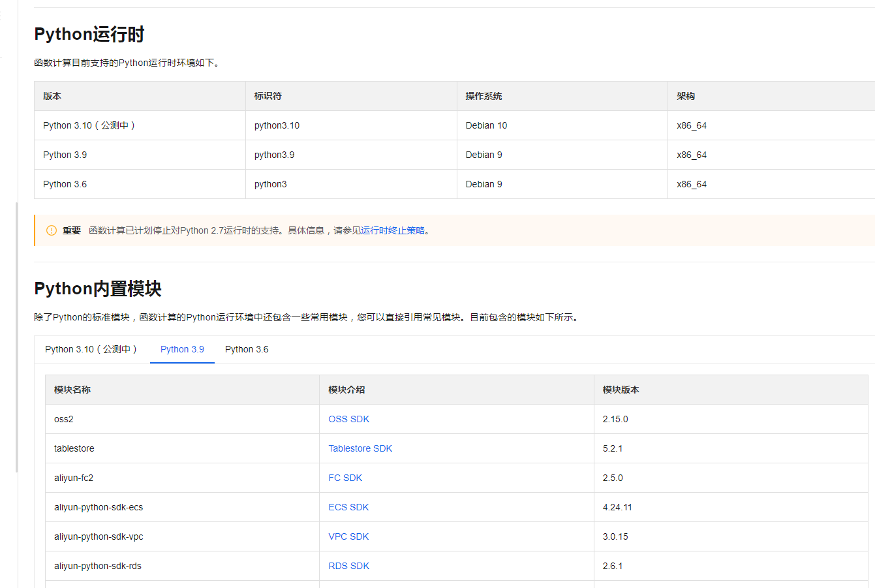Follow the RDS SDK link
Viewport: 875px width, 588px height.
click(348, 566)
